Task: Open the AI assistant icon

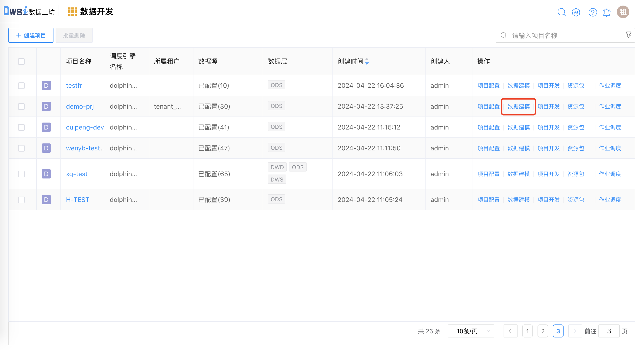Action: click(x=576, y=12)
